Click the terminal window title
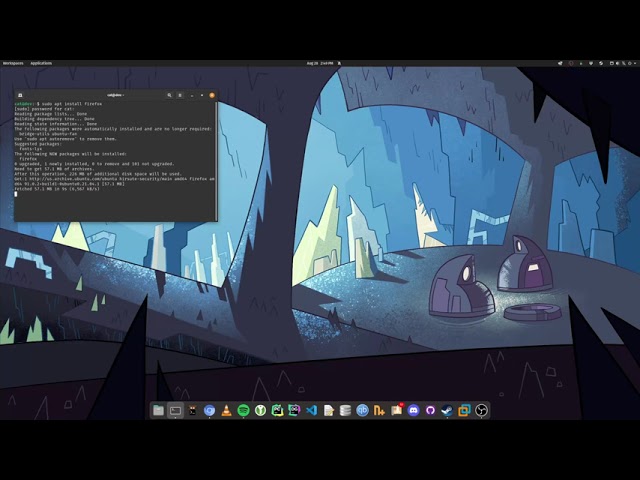This screenshot has width=640, height=480. point(116,95)
